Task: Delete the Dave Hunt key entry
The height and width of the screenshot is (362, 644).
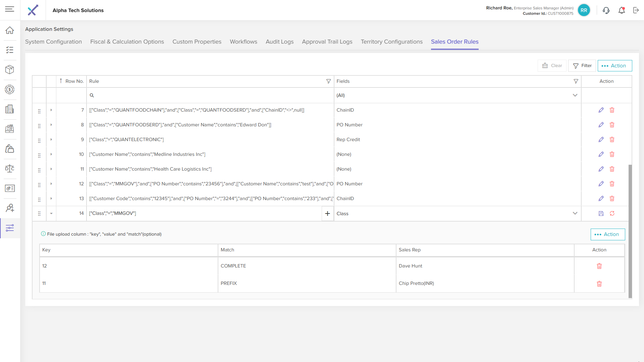Action: point(599,266)
